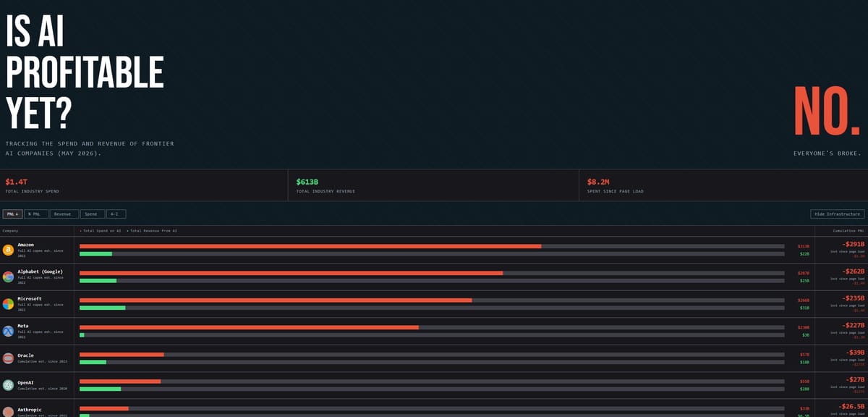Viewport: 868px width, 417px height.
Task: Click Amazon's $313B spend amount
Action: click(804, 246)
